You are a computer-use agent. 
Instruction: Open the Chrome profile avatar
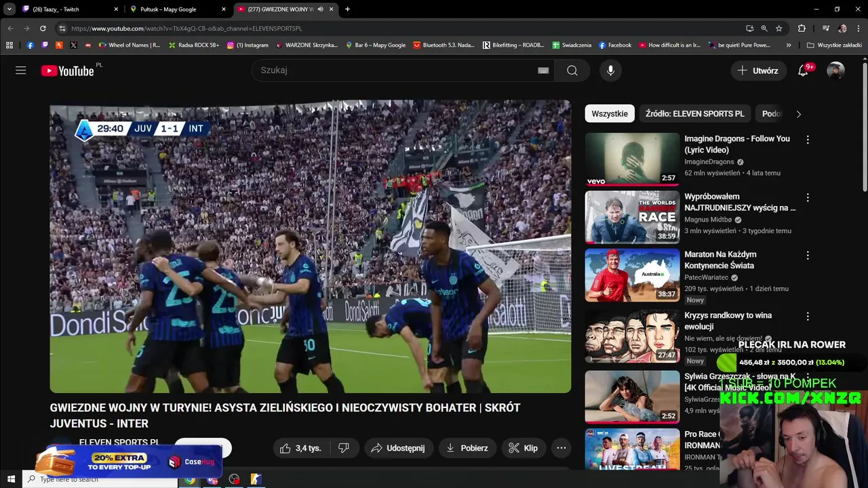click(x=842, y=28)
